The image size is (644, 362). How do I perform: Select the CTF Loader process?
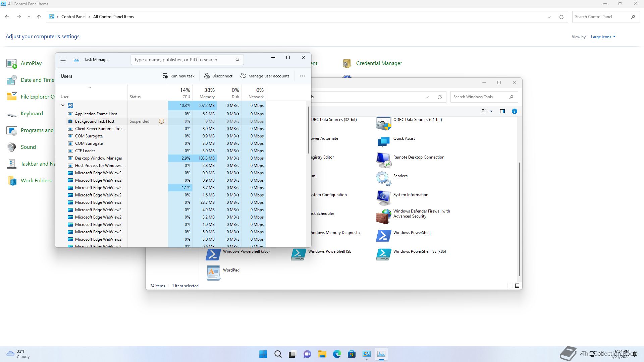pyautogui.click(x=166, y=151)
